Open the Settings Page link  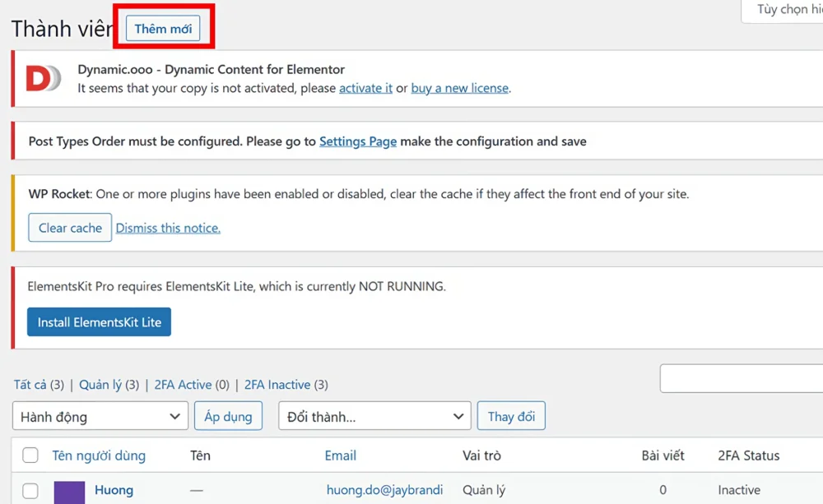pyautogui.click(x=358, y=141)
